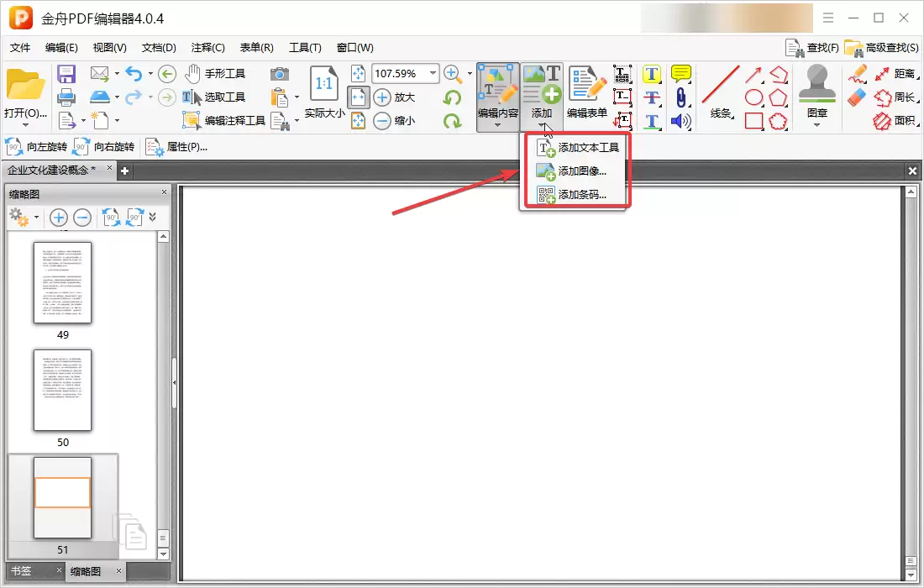Toggle the Edit Content (编辑内容) tool
The image size is (924, 588).
click(497, 91)
